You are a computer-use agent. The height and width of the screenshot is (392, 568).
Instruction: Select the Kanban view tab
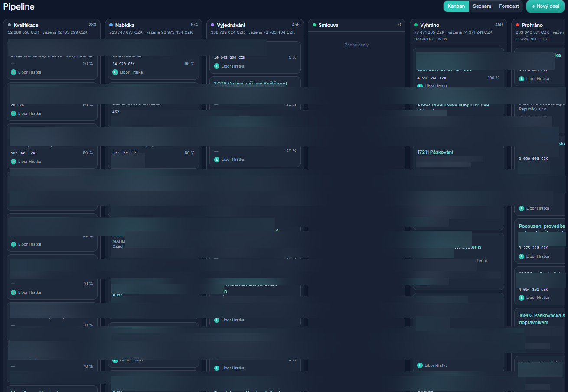(456, 6)
